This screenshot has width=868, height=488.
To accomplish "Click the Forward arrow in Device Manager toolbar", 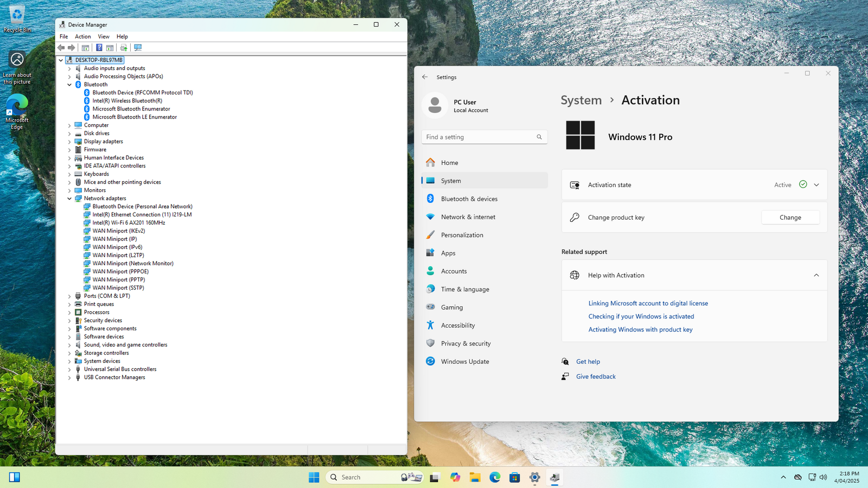I will click(x=72, y=48).
